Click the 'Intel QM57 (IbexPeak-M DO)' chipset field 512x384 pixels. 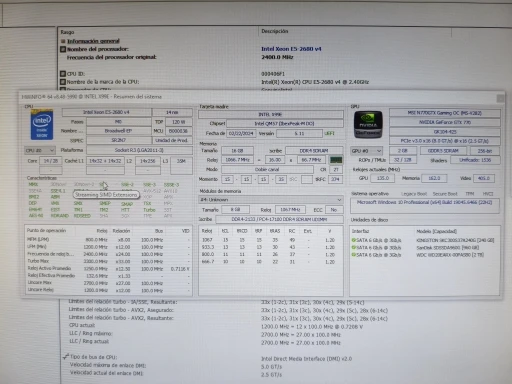tap(285, 124)
